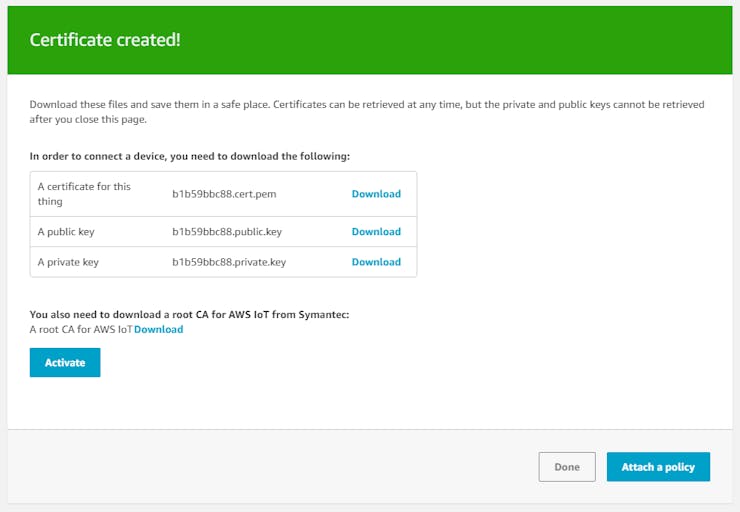
Task: Click the 'A private key' row label
Action: click(68, 262)
